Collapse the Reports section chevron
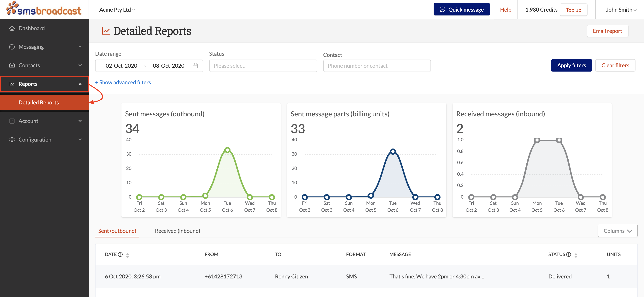Image resolution: width=644 pixels, height=297 pixels. click(x=80, y=84)
